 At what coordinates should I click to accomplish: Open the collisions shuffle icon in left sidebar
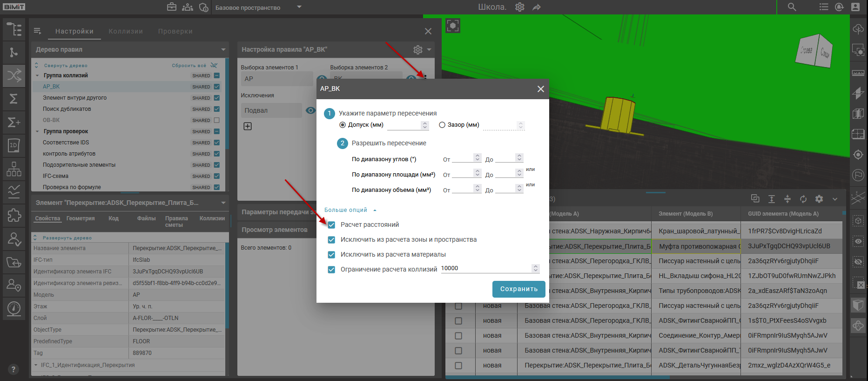tap(14, 75)
